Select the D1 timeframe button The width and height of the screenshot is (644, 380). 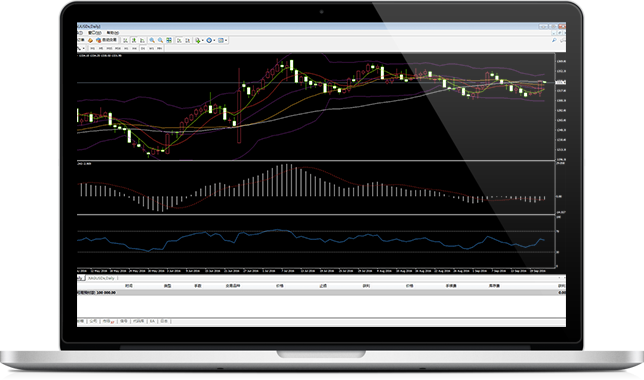(143, 48)
